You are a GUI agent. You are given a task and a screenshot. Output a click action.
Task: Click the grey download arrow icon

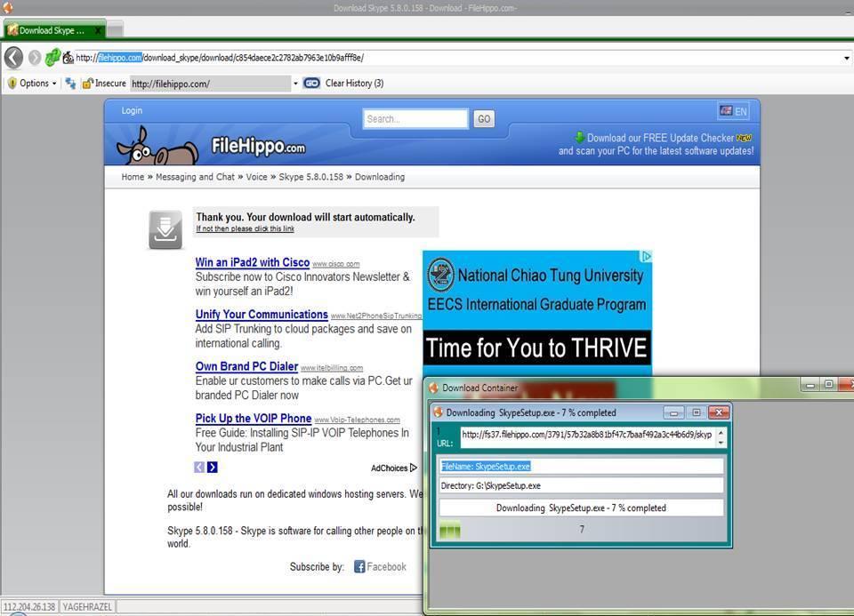click(x=165, y=229)
